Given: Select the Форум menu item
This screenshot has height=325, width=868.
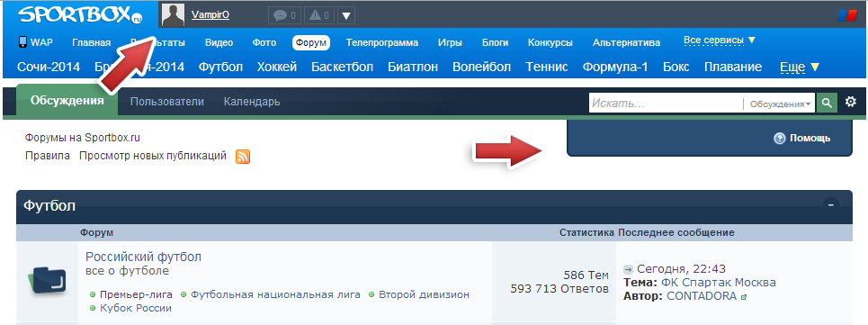Looking at the screenshot, I should pyautogui.click(x=311, y=42).
